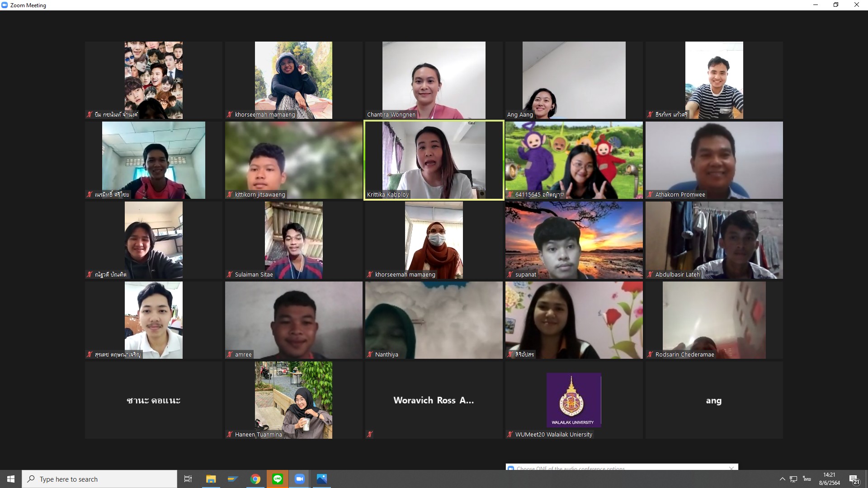The width and height of the screenshot is (868, 488).
Task: Open the Photos app in the taskbar
Action: (x=322, y=479)
